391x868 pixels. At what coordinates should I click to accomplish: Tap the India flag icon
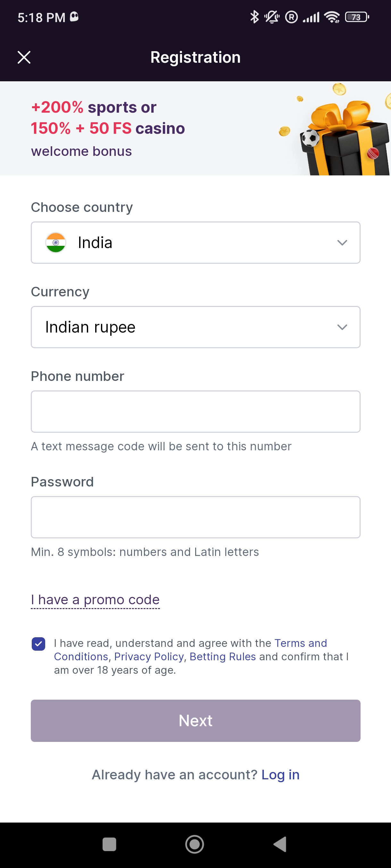(56, 243)
